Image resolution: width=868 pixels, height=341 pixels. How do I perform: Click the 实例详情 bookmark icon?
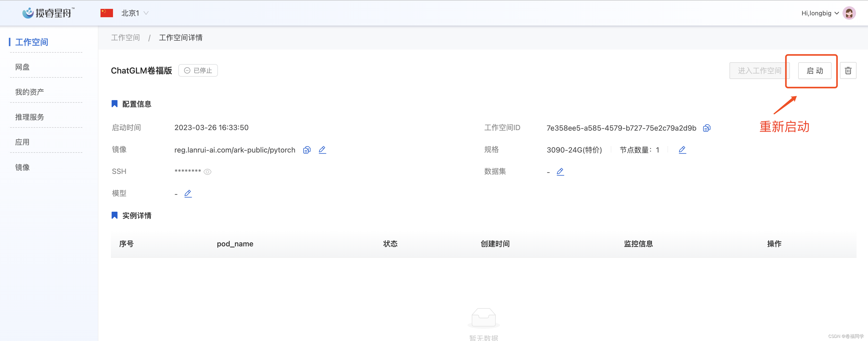click(x=115, y=215)
